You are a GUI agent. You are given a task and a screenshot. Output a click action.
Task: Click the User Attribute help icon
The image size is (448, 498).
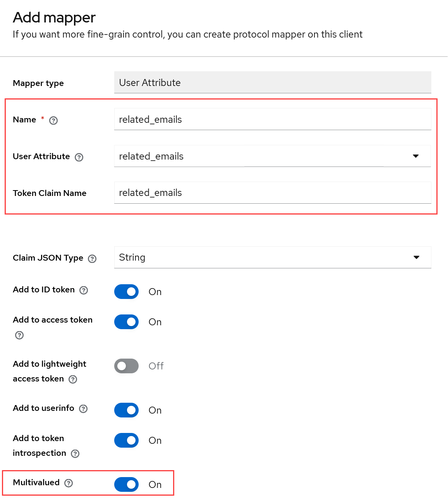79,157
